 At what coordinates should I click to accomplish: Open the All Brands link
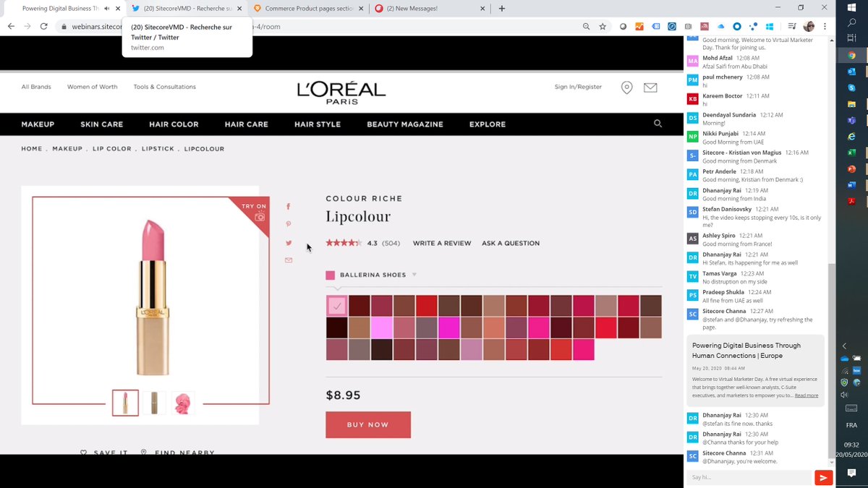pyautogui.click(x=36, y=87)
